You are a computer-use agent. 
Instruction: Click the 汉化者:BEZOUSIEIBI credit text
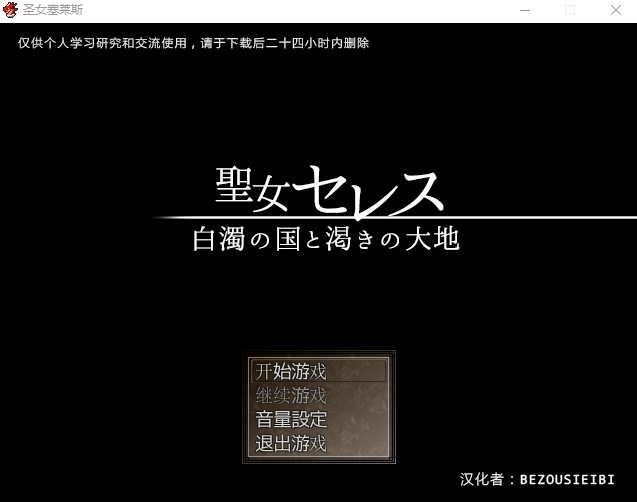[537, 480]
